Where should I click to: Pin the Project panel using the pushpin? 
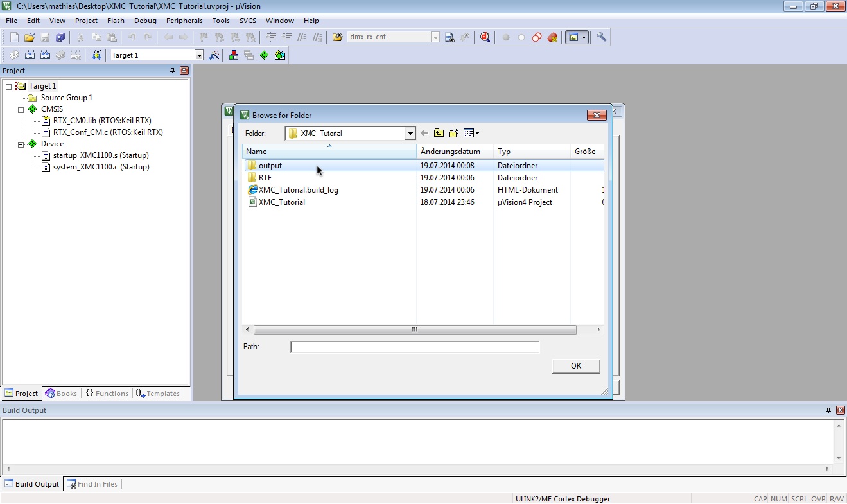(172, 71)
